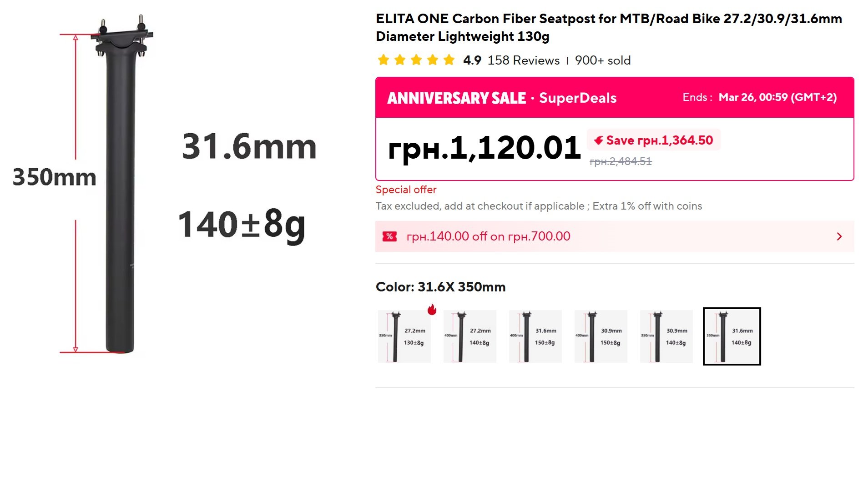Click the first gold rating star
This screenshot has width=868, height=491.
click(384, 60)
